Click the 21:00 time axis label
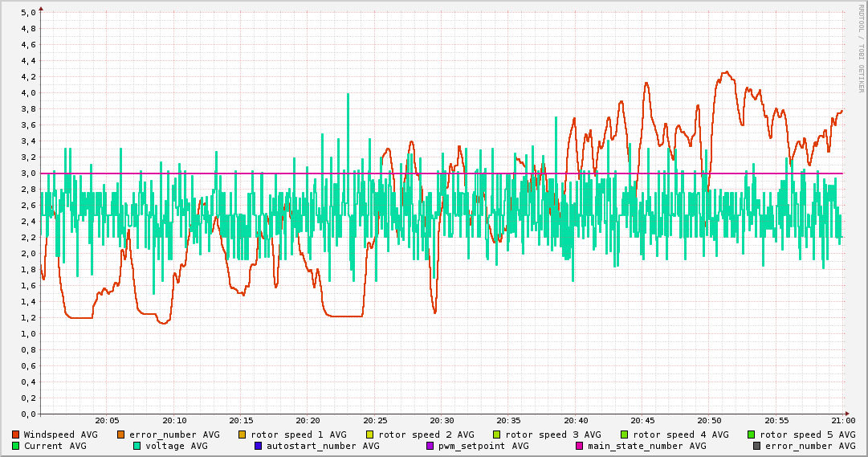868x457 pixels. click(843, 420)
